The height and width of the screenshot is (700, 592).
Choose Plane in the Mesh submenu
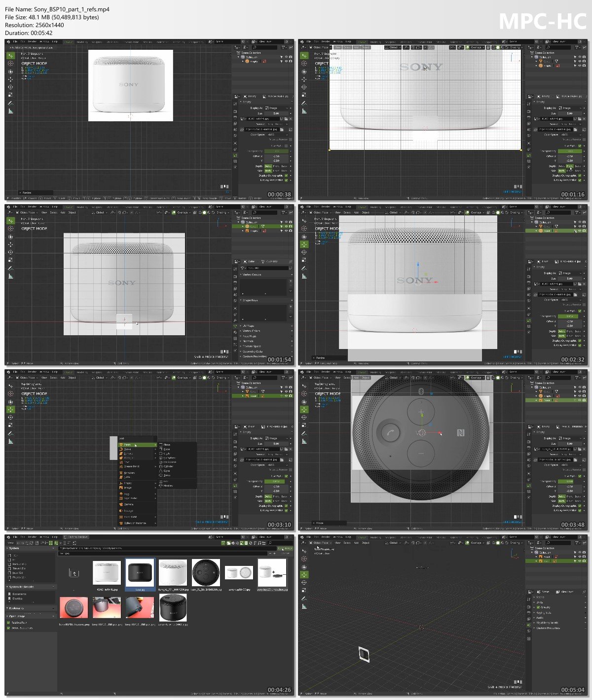click(177, 445)
